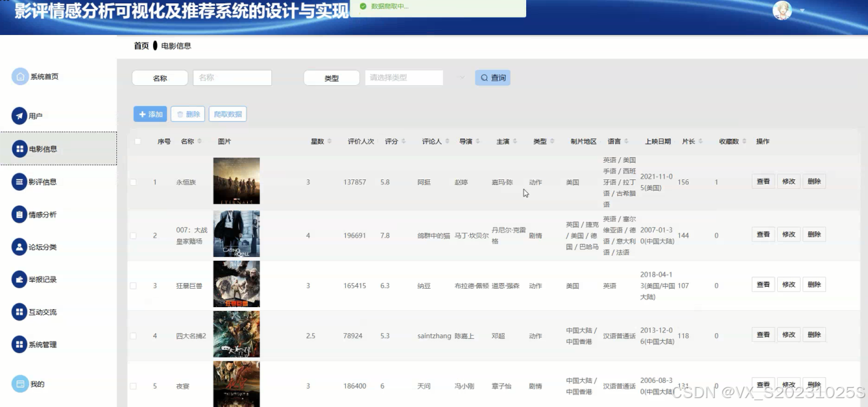Image resolution: width=868 pixels, height=407 pixels.
Task: Click the reviewer name saintzhang
Action: 435,336
